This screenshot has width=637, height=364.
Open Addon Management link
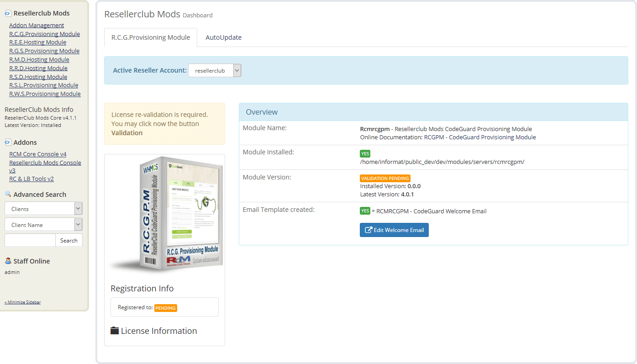point(37,25)
